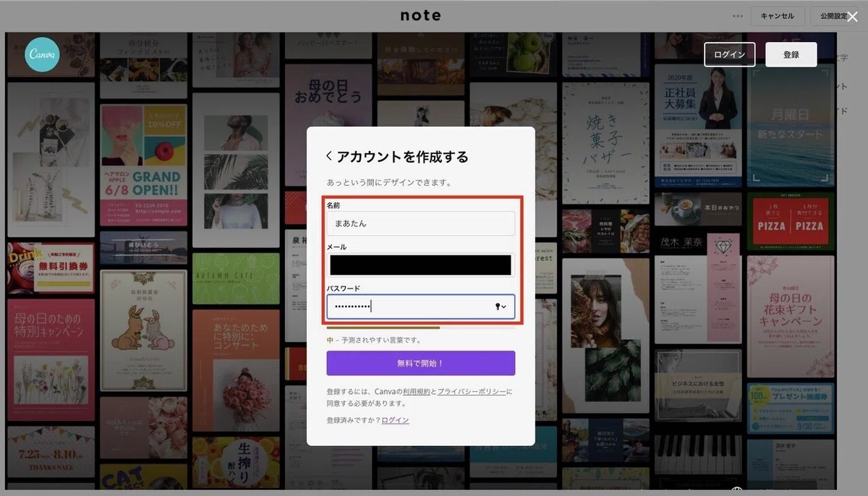Open the three-dot menu in note header
This screenshot has width=868, height=496.
[x=738, y=16]
